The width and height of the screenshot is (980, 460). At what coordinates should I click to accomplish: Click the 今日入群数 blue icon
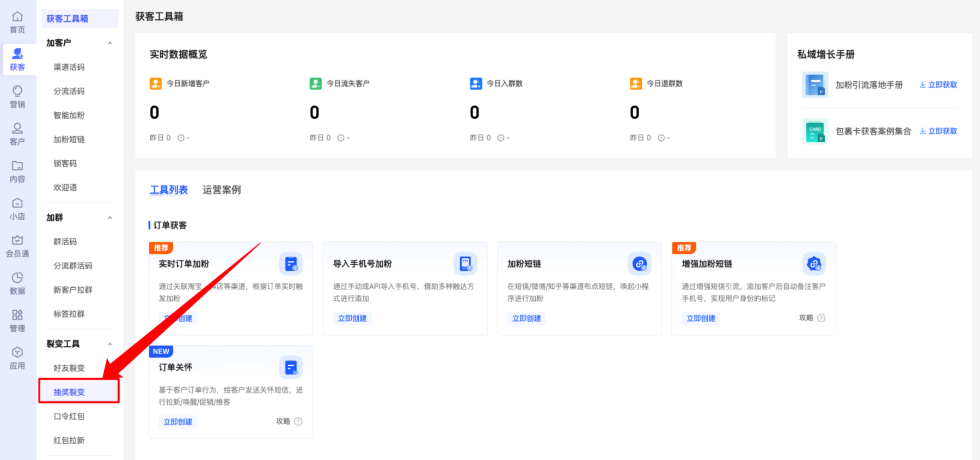point(476,83)
